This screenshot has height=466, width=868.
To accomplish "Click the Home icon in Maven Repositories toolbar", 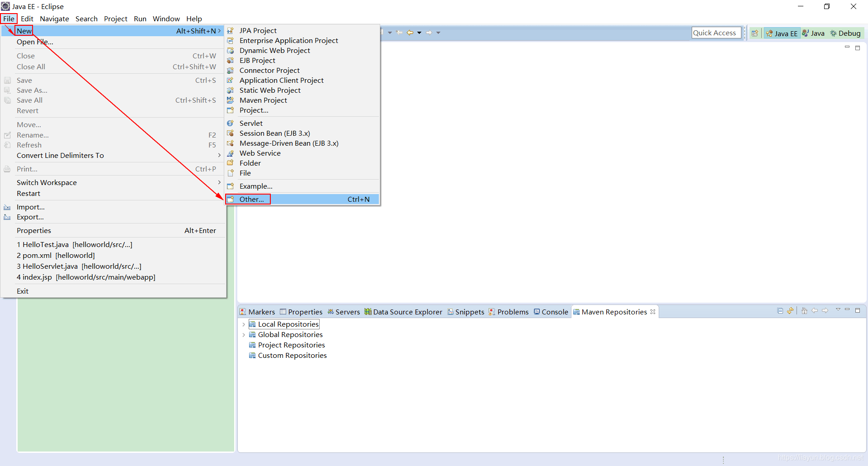I will coord(804,311).
